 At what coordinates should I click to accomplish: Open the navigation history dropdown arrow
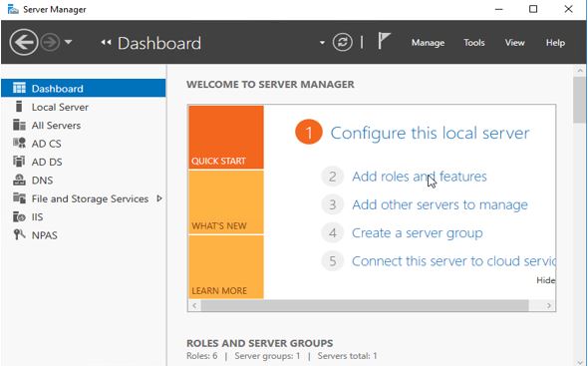(x=68, y=42)
